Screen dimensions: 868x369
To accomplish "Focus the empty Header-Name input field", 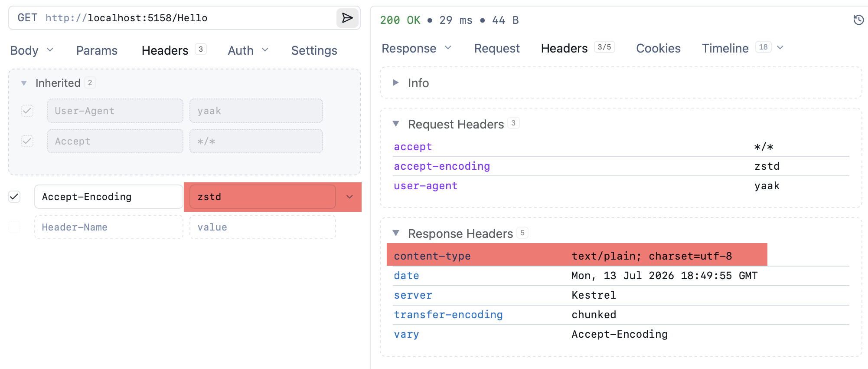I will 109,227.
